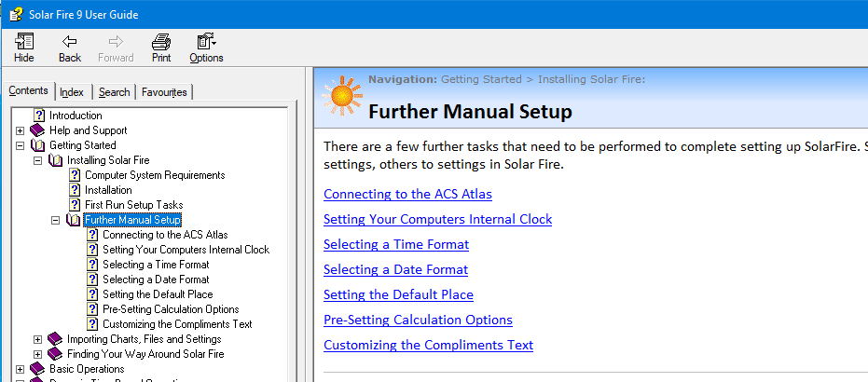
Task: Select Computer System Requirements tree entry
Action: tap(155, 175)
